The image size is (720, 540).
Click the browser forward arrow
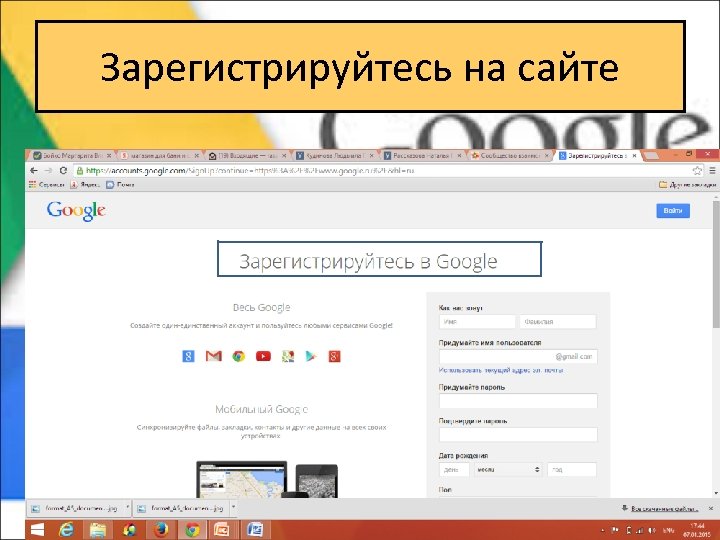click(48, 170)
